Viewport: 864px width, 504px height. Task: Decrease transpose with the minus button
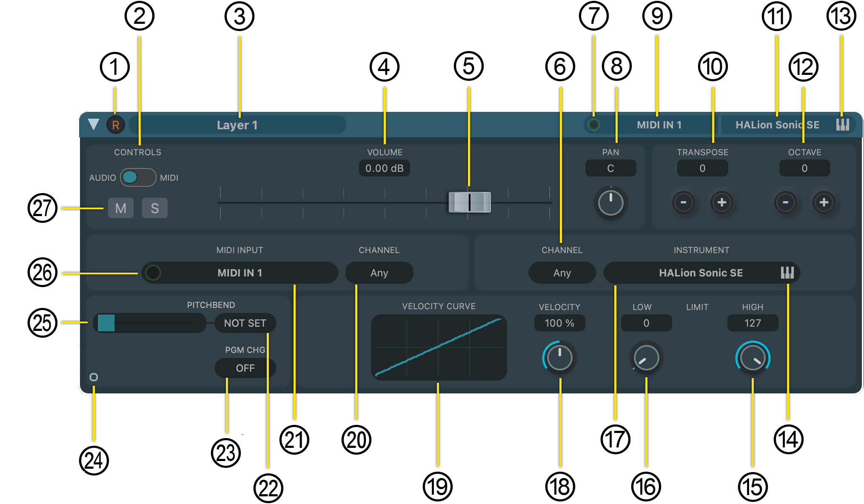[683, 202]
